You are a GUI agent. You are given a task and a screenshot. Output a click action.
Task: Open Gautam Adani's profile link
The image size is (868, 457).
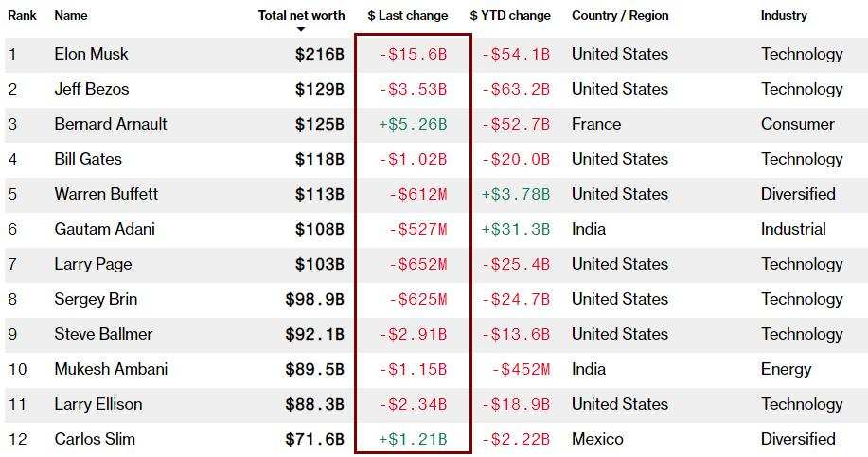(104, 229)
